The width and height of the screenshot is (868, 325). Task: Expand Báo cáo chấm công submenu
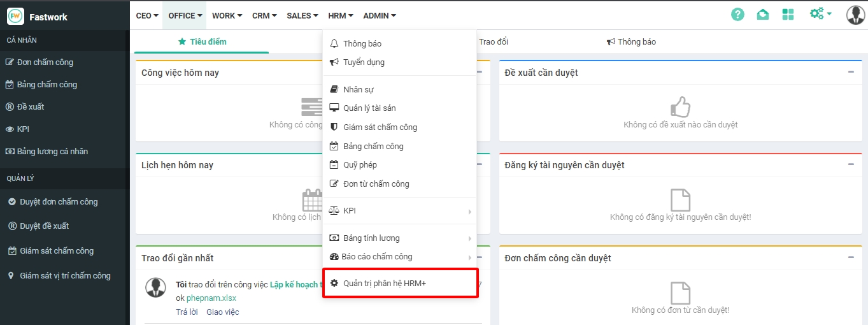(x=469, y=257)
